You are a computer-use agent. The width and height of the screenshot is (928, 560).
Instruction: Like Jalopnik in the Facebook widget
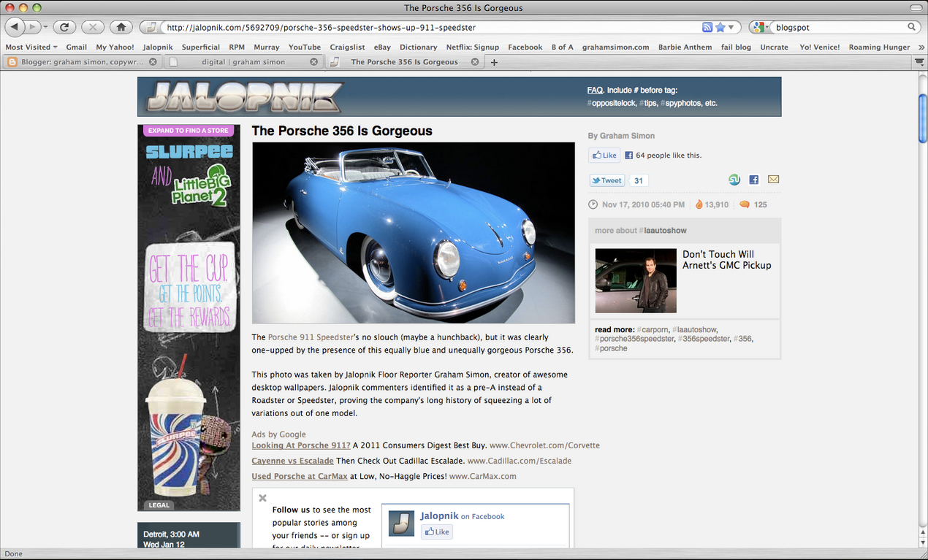(x=436, y=532)
